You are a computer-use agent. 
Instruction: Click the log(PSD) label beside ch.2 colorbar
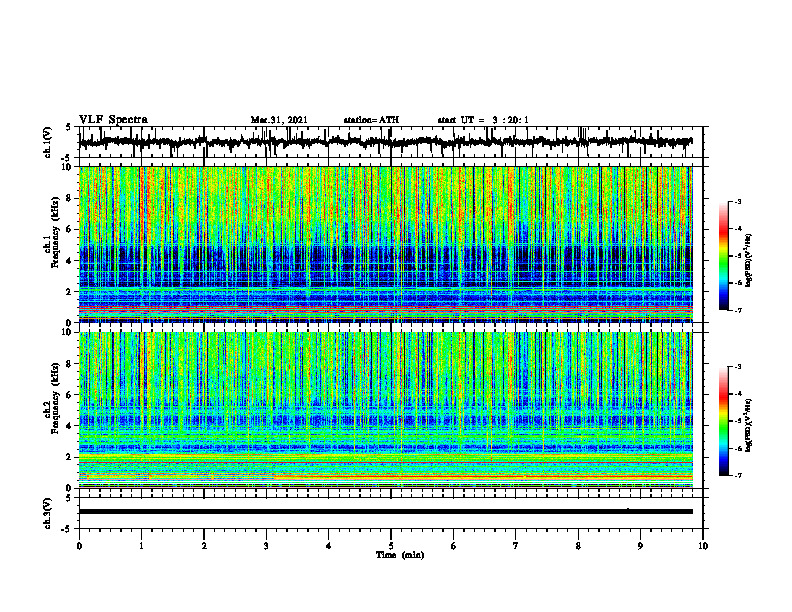click(749, 425)
